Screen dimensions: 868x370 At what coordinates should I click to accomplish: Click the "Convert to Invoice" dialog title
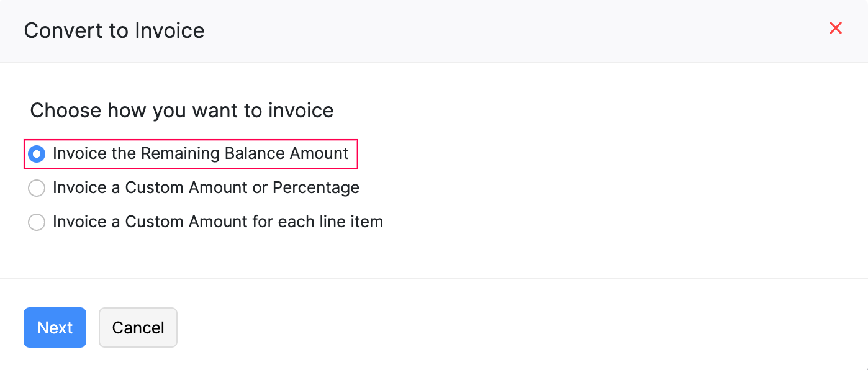pyautogui.click(x=114, y=30)
